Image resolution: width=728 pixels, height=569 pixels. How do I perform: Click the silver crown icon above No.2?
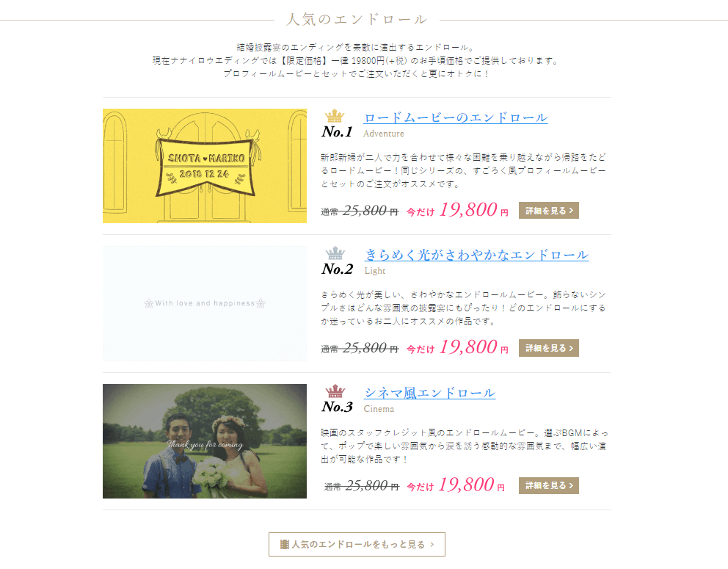[335, 253]
